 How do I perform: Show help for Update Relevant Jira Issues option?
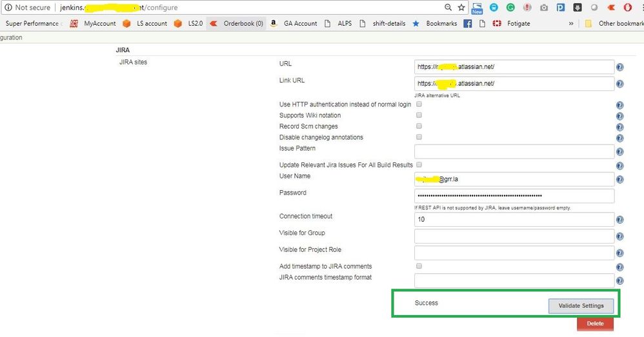click(619, 166)
